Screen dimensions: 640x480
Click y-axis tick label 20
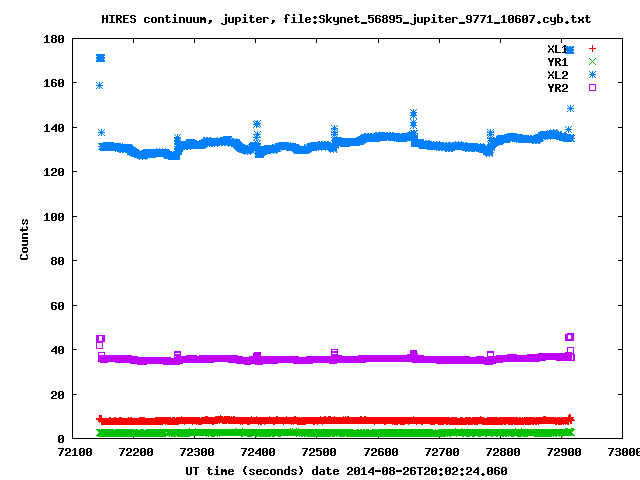coord(58,395)
